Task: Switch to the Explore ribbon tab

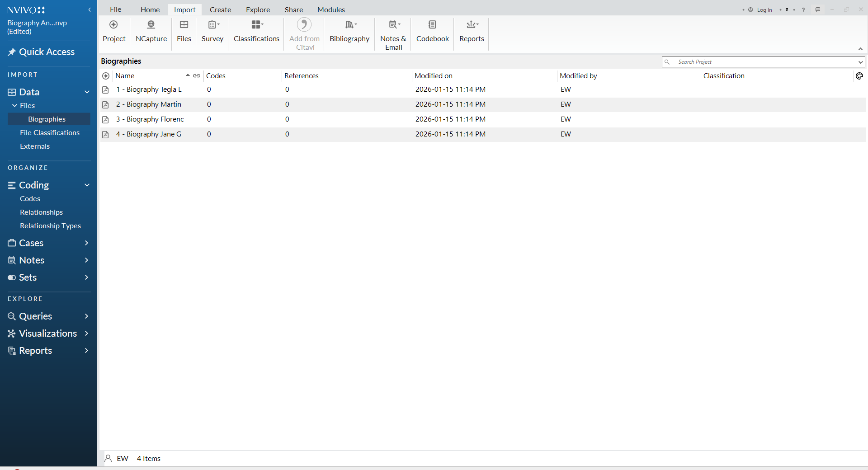Action: coord(258,9)
